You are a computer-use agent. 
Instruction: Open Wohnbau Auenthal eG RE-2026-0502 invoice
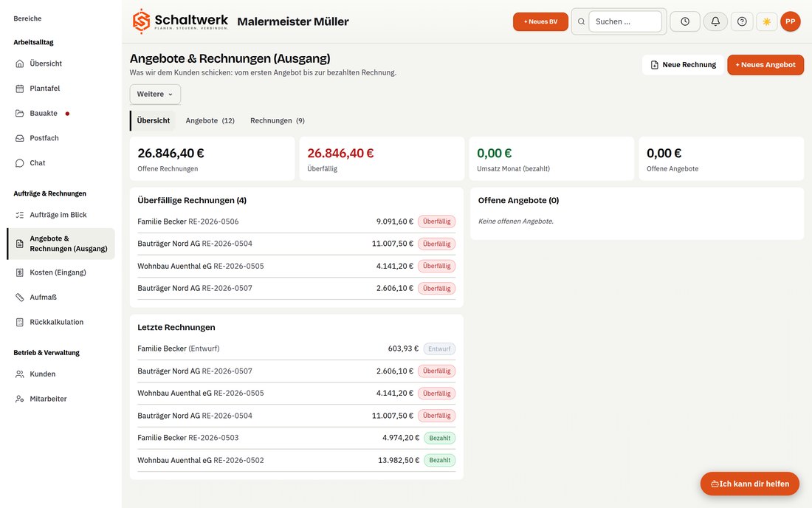(296, 460)
